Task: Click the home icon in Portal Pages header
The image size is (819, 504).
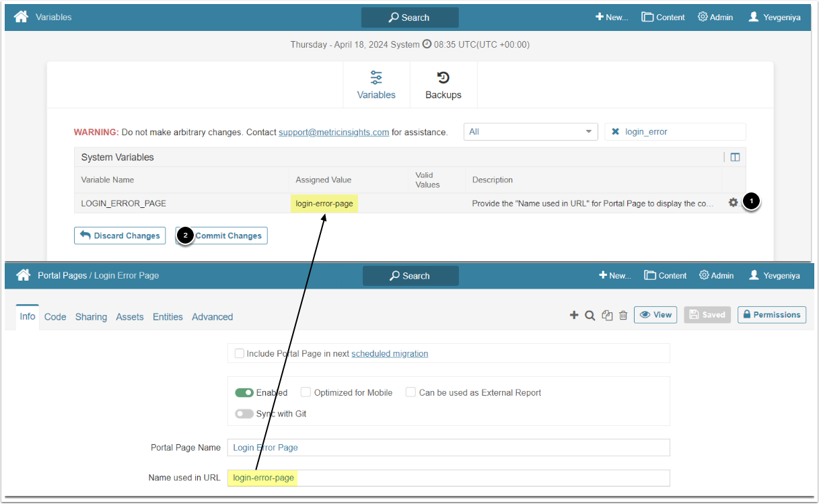Action: point(24,275)
